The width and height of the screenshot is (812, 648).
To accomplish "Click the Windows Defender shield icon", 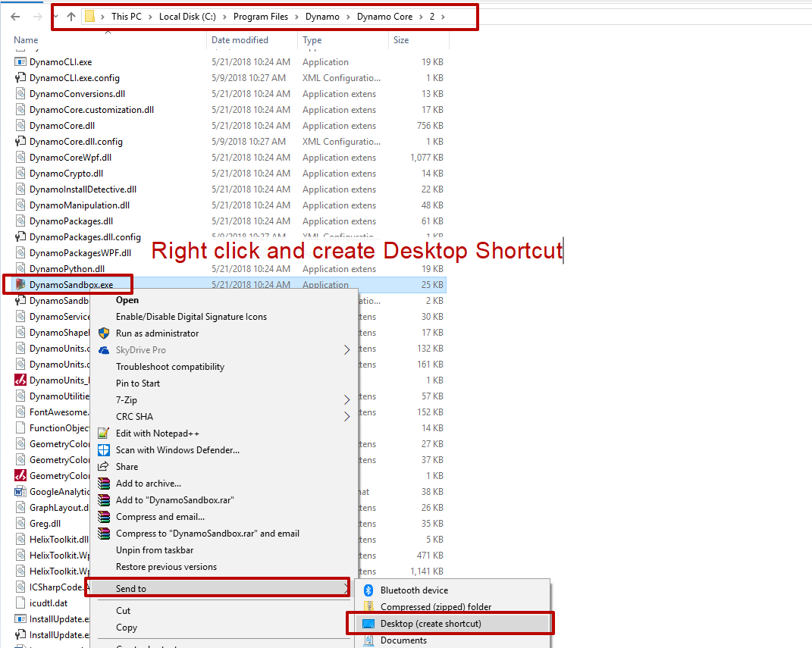I will [104, 449].
